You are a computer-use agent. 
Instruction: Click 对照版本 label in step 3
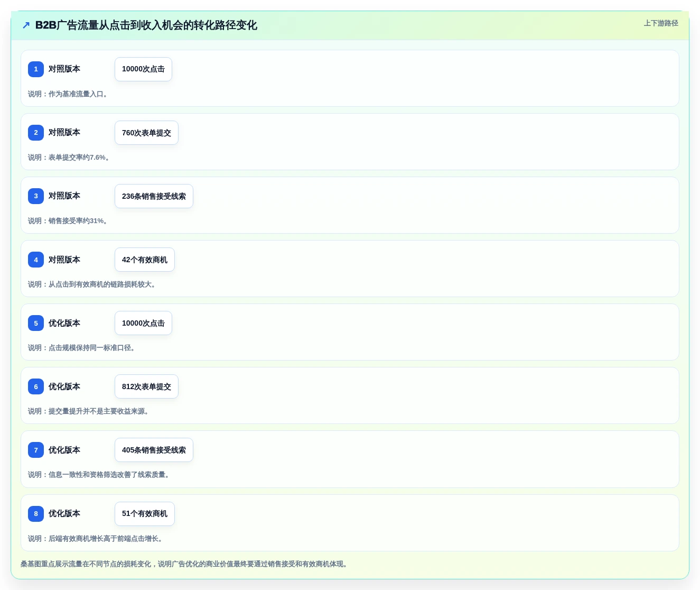pos(64,196)
